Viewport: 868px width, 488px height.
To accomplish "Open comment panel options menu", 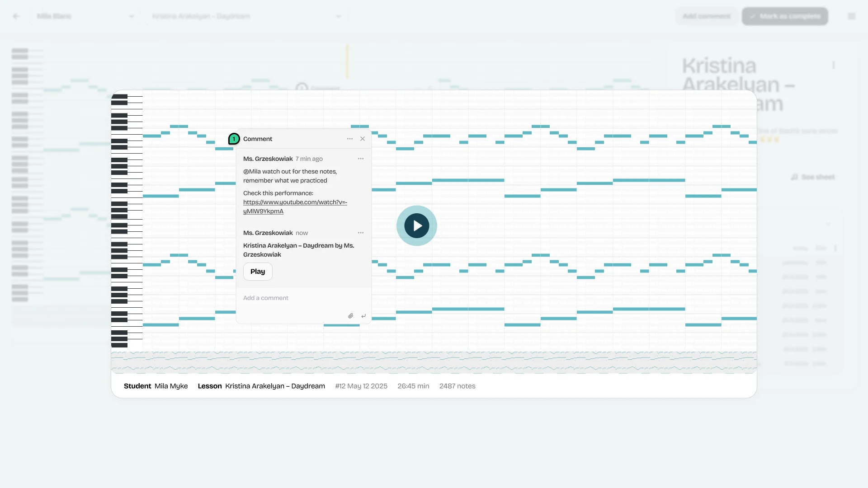I will [350, 139].
